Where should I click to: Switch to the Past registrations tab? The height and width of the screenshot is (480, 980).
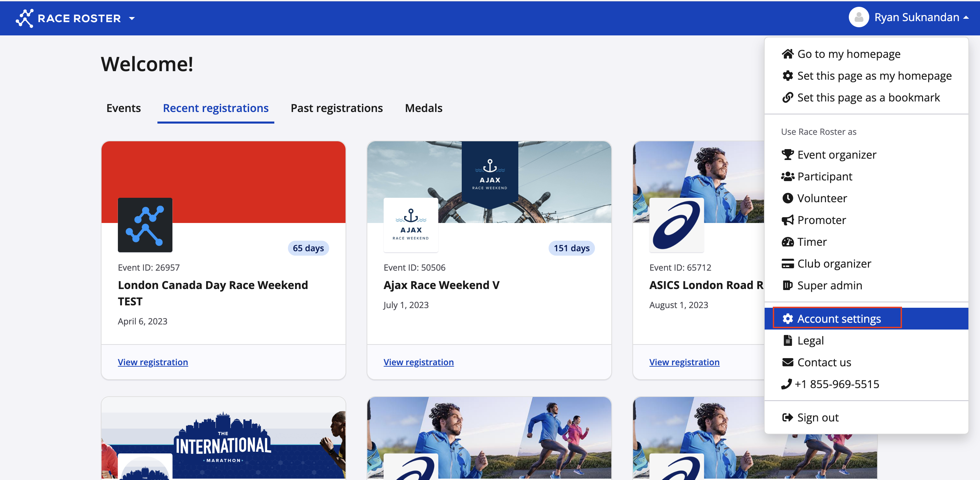(336, 108)
